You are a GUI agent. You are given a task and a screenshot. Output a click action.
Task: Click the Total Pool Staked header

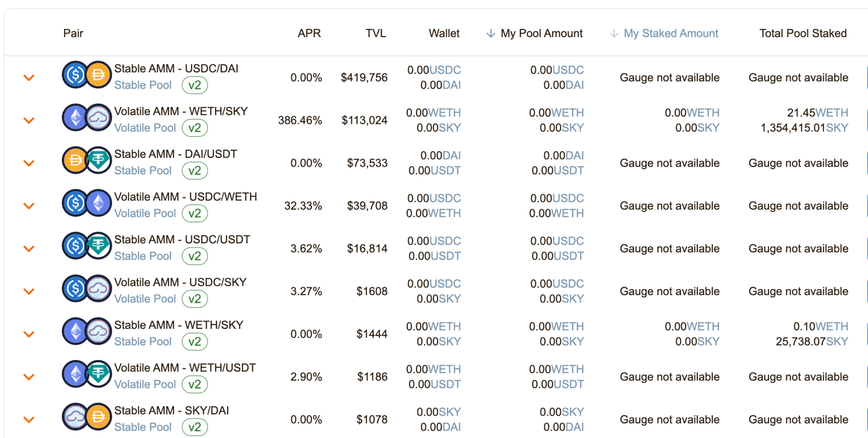pos(803,33)
